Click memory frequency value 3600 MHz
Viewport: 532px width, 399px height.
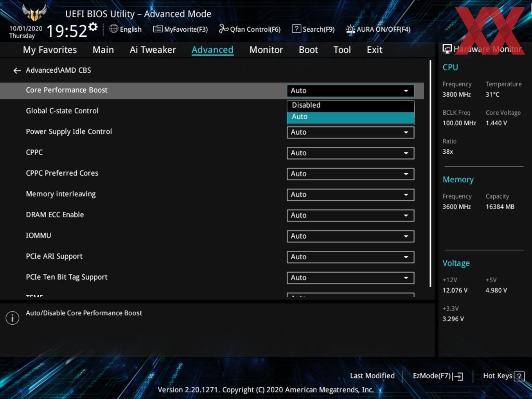tap(457, 207)
